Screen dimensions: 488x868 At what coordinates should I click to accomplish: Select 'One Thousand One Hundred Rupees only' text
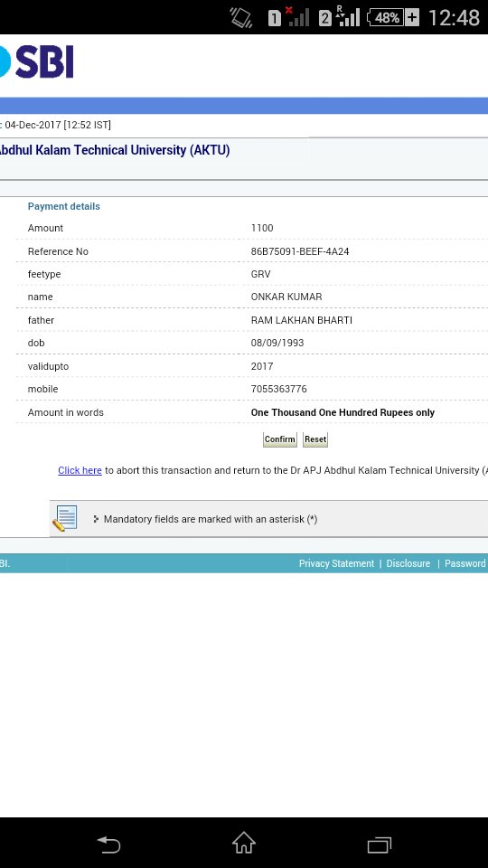click(x=343, y=412)
